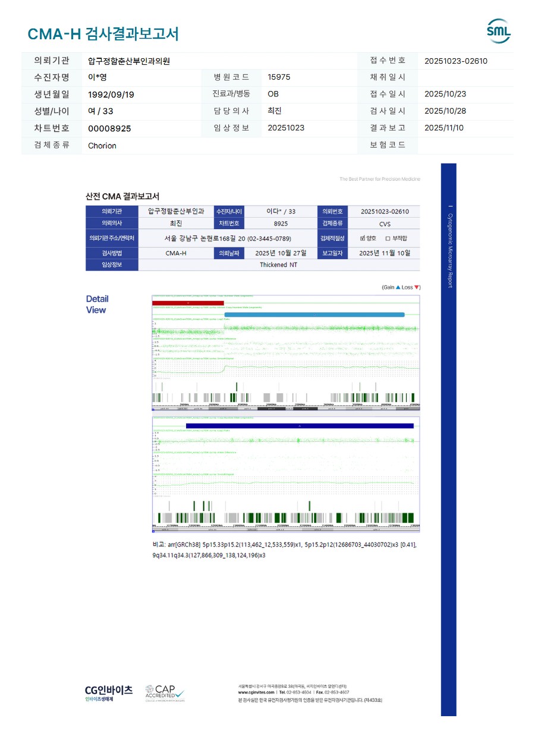Click the 임상정보 value 20251023
The width and height of the screenshot is (535, 756).
(x=286, y=128)
